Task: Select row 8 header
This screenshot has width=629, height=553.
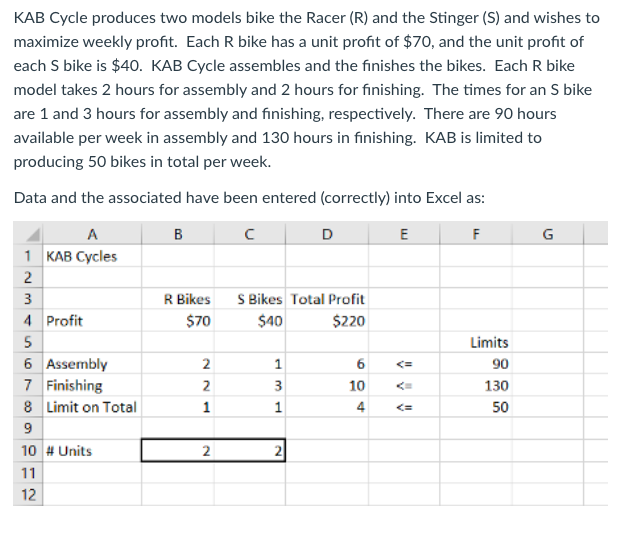Action: tap(28, 407)
